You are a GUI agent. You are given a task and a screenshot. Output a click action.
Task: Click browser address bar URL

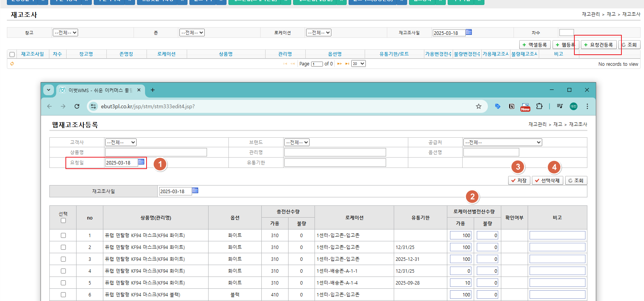tap(148, 106)
